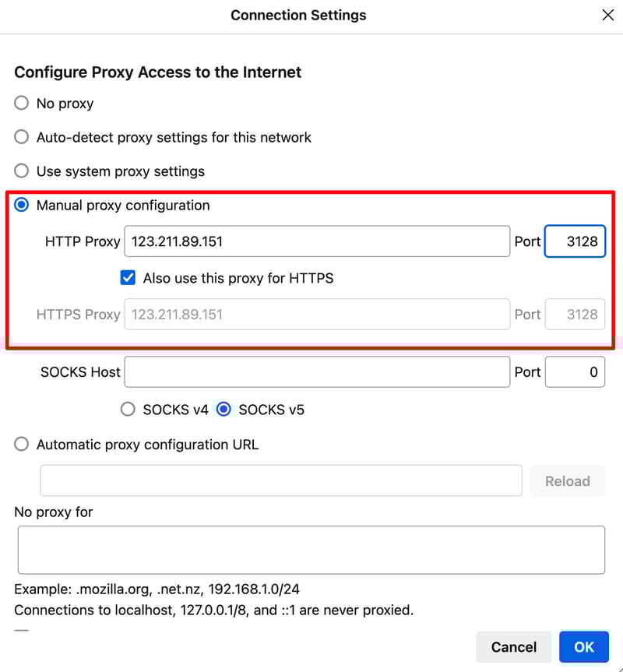Focus the SOCKS Host input field
Image resolution: width=623 pixels, height=672 pixels.
317,372
